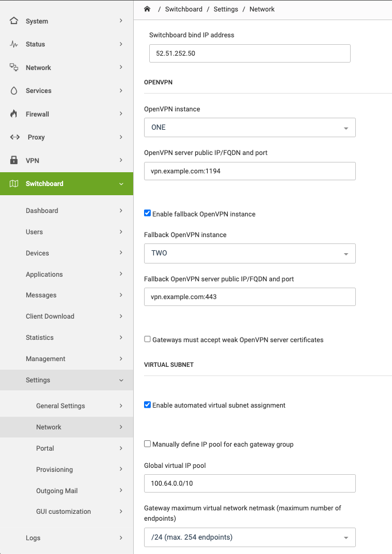Screen dimensions: 392x554
Task: Click the Settings breadcrumb link
Action: click(226, 9)
